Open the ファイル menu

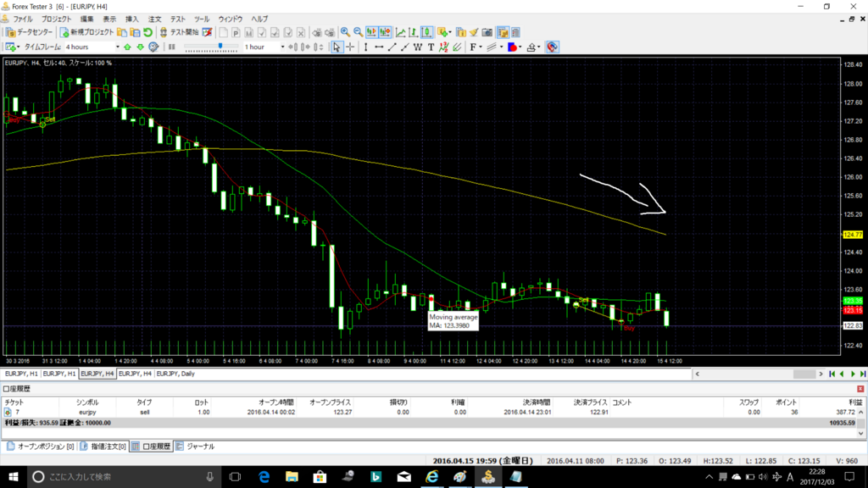[x=23, y=19]
